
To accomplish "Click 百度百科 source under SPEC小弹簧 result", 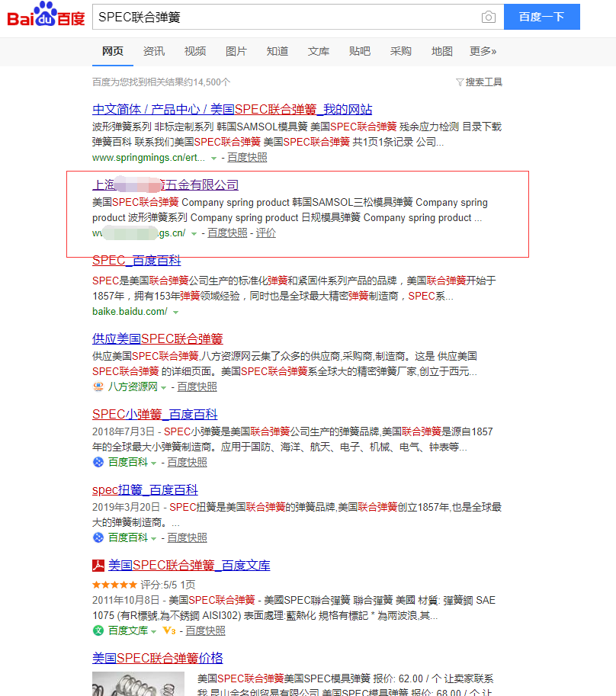I will [x=128, y=463].
